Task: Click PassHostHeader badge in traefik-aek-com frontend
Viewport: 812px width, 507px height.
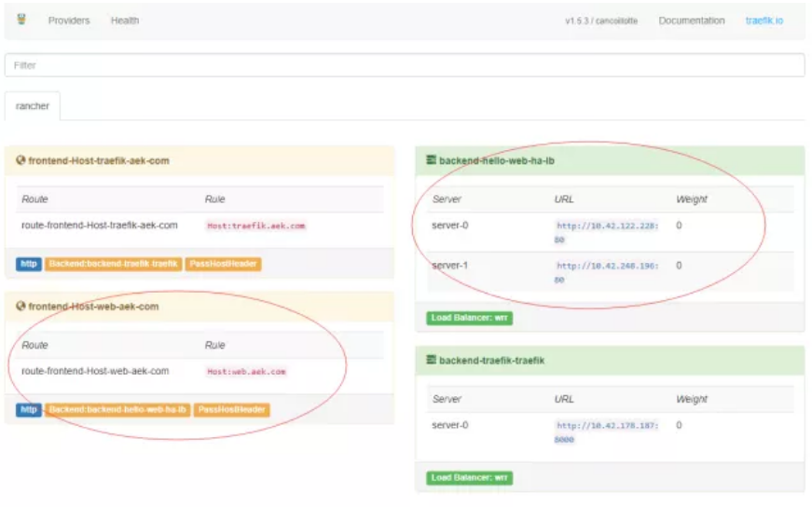Action: [223, 264]
